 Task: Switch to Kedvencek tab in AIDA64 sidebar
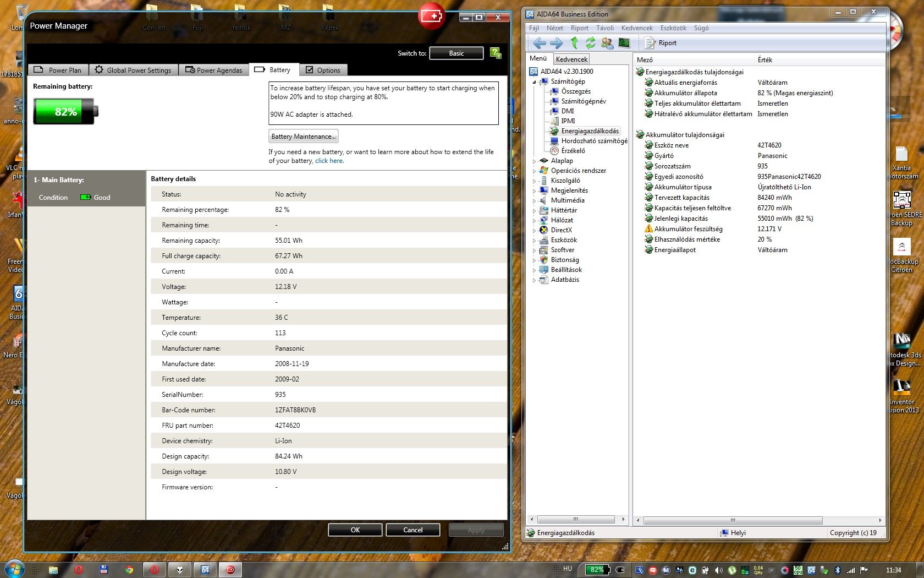pyautogui.click(x=571, y=59)
